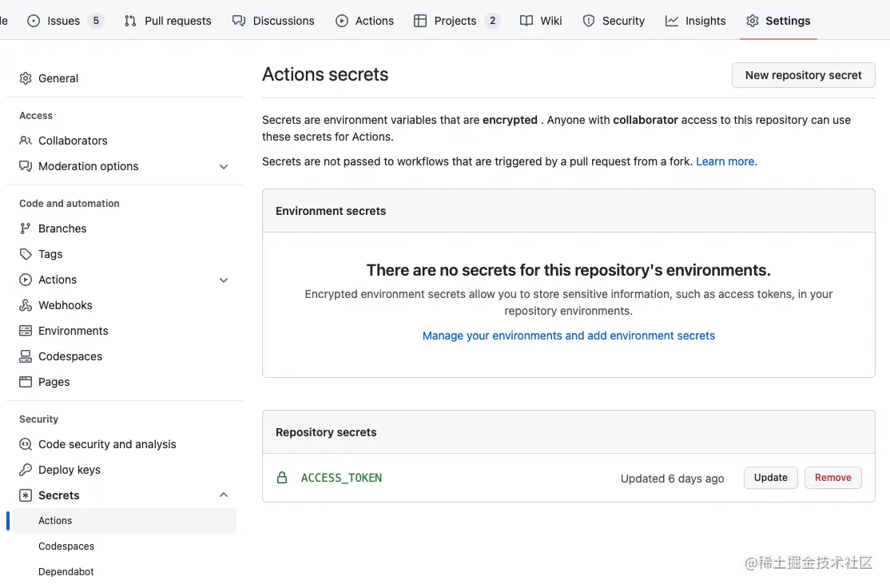Viewport: 890px width, 588px height.
Task: Click the Collaborators people icon
Action: tap(26, 141)
